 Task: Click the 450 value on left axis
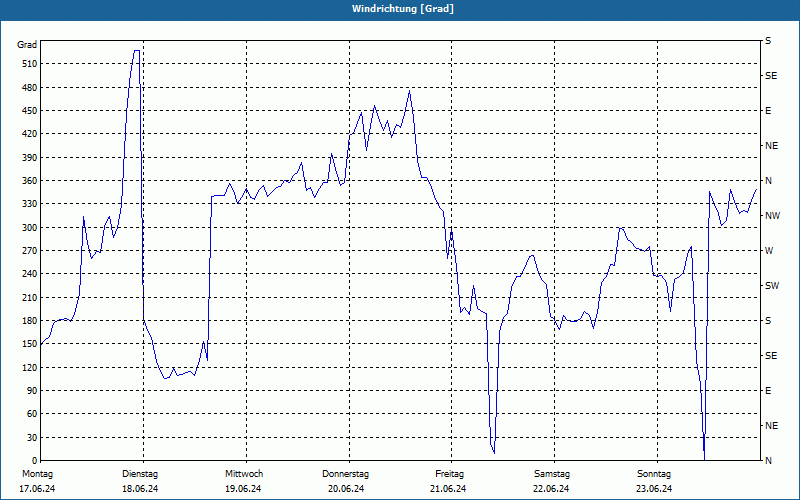30,111
